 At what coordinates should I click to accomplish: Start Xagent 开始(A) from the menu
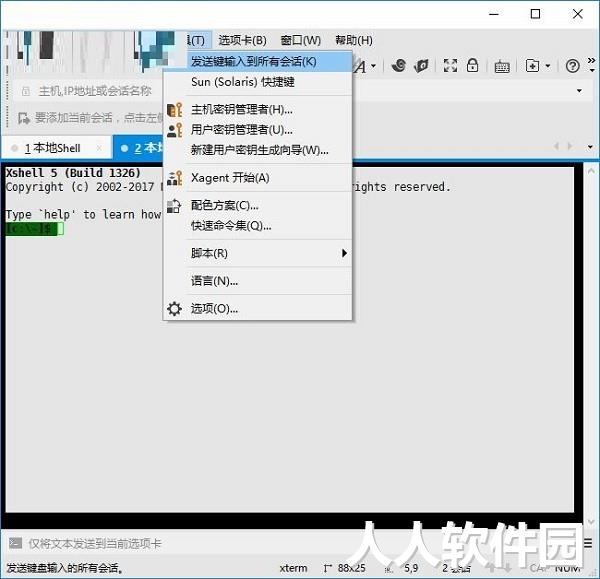click(258, 178)
